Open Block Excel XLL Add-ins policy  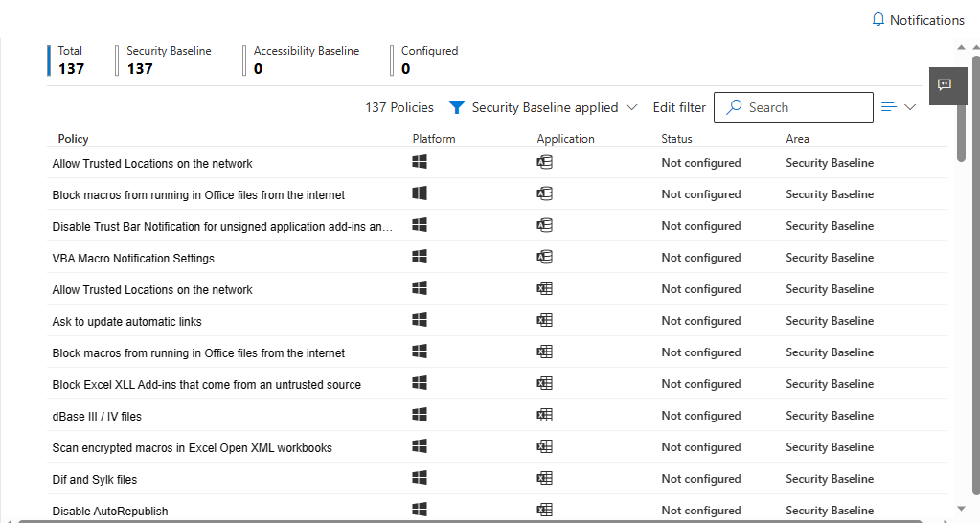206,385
